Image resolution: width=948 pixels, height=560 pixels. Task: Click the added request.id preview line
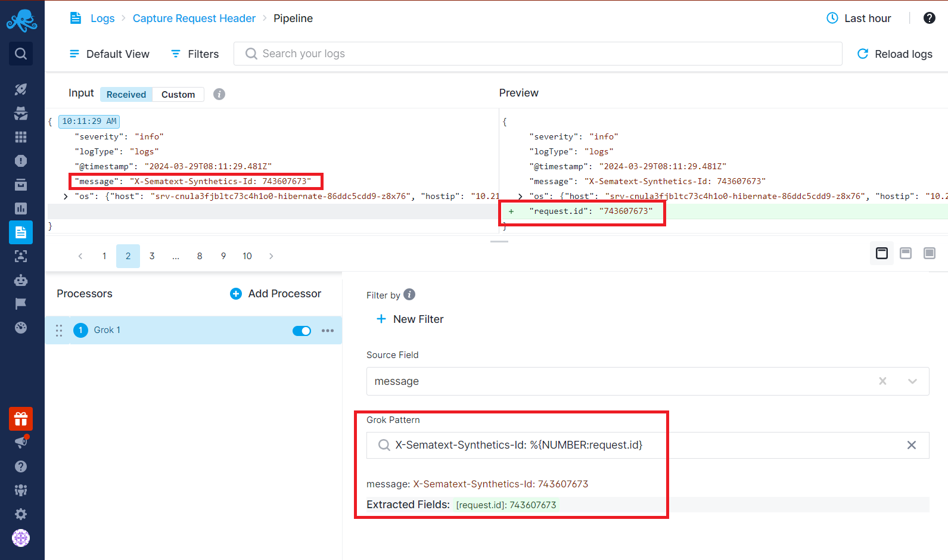coord(723,211)
